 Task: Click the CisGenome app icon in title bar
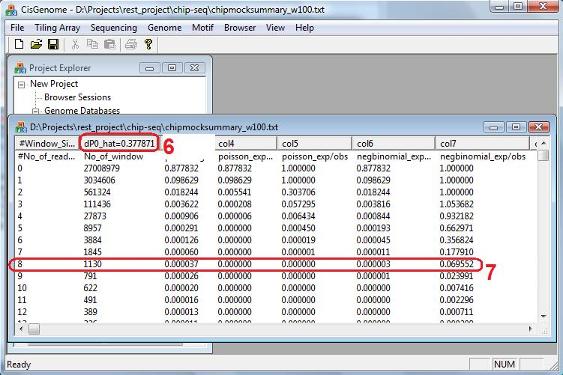pos(11,9)
